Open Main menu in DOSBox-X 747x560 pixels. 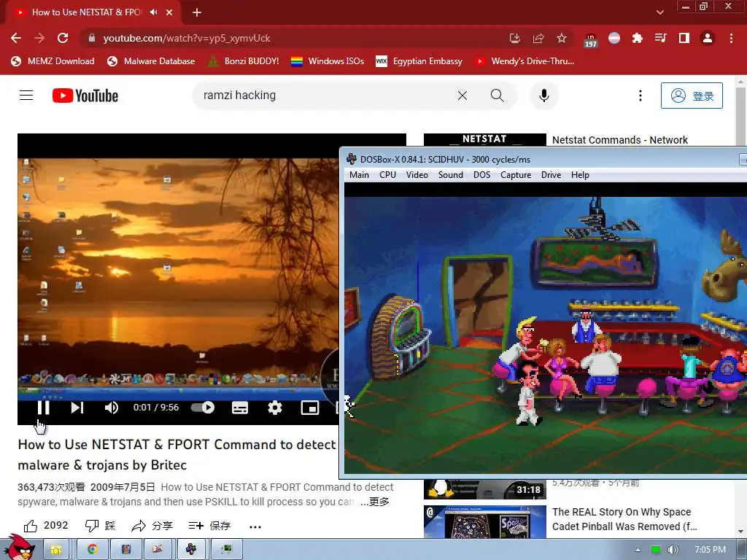pyautogui.click(x=359, y=175)
